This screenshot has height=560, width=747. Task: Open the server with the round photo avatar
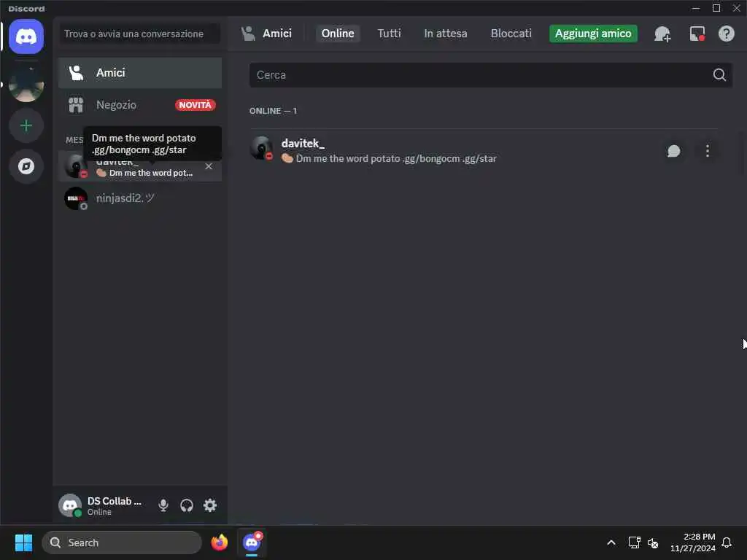click(26, 85)
